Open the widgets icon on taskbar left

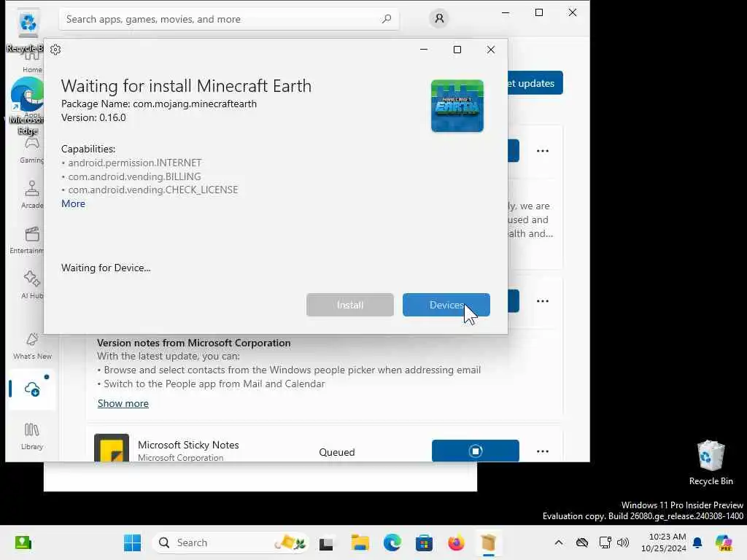[x=23, y=542]
